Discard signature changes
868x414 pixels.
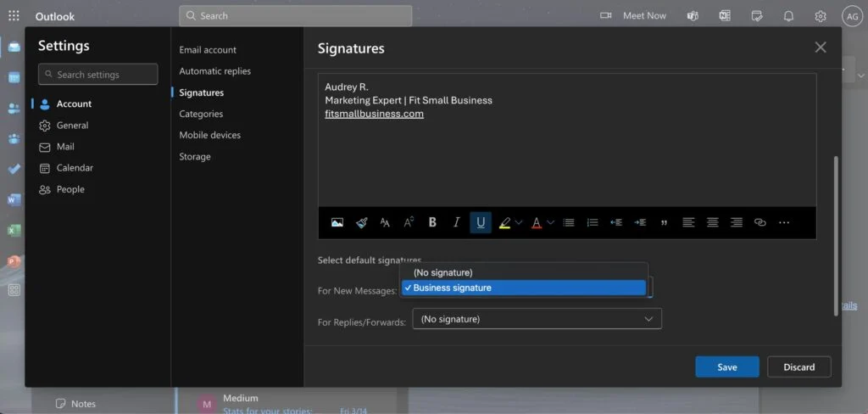[x=798, y=366]
